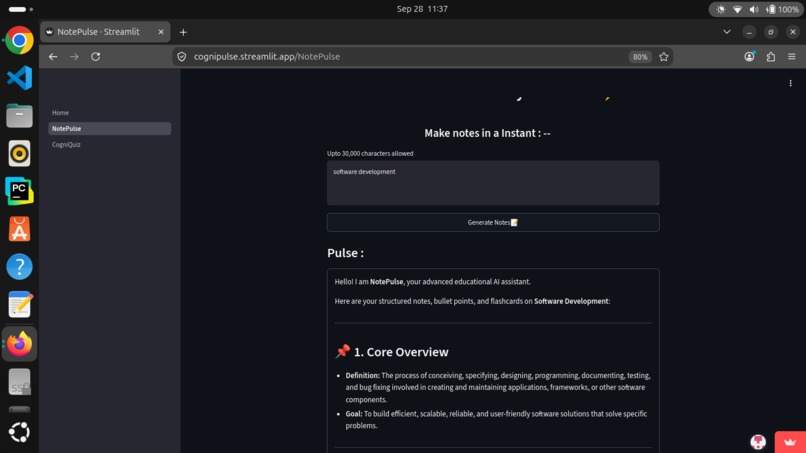This screenshot has height=453, width=806.
Task: Open the Text Editor dock icon
Action: point(19,304)
